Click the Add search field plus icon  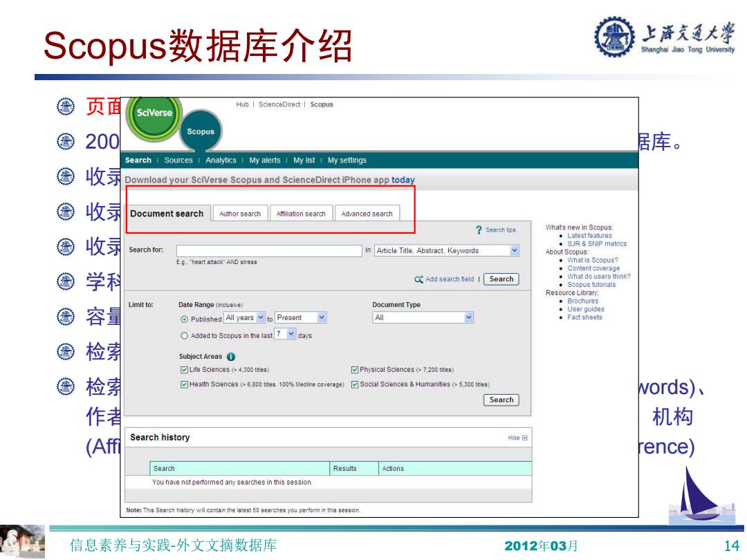[418, 279]
